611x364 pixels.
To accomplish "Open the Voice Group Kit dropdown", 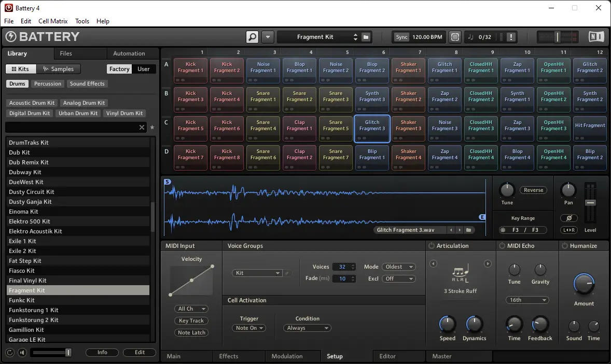I will pos(257,273).
